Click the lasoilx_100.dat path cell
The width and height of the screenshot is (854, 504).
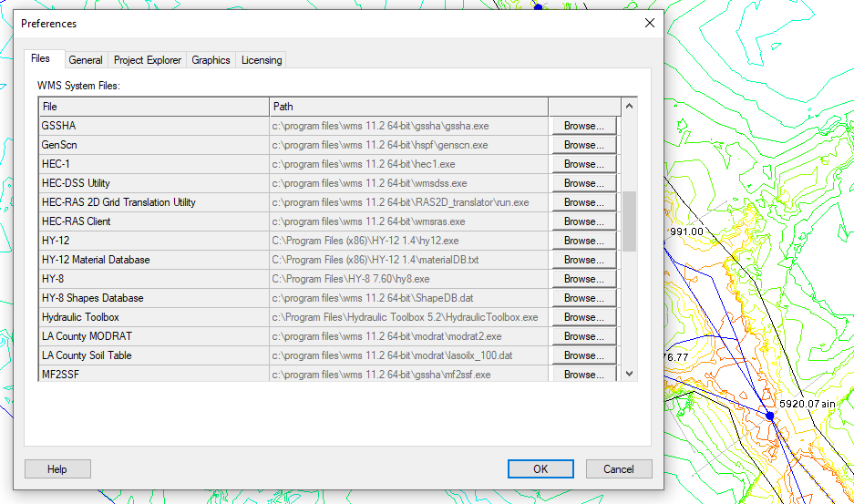[409, 355]
